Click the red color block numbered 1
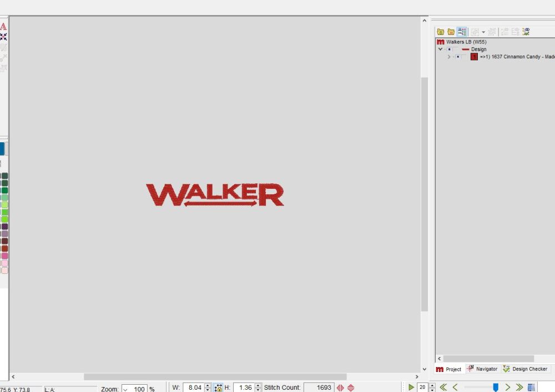The width and height of the screenshot is (555, 392). (x=474, y=57)
